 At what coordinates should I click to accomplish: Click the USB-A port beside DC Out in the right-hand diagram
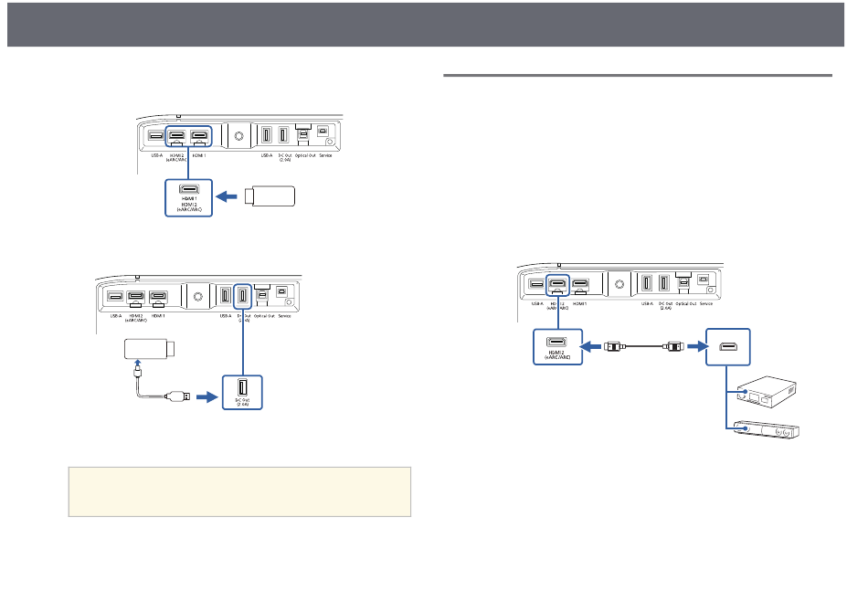click(647, 283)
